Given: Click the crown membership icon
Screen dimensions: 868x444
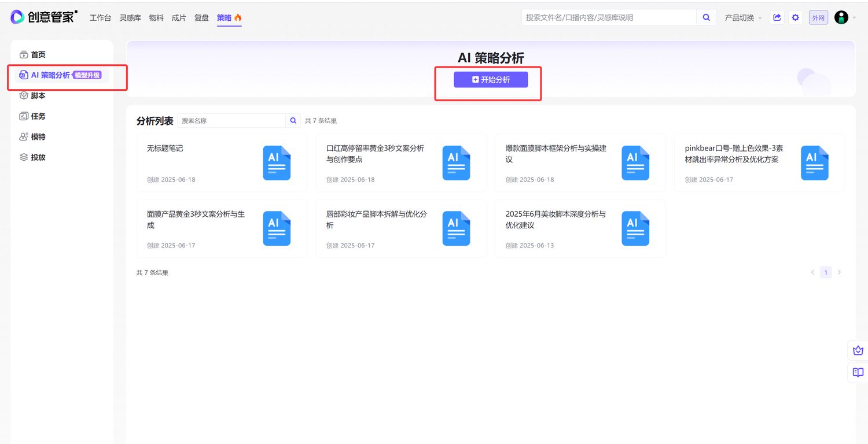Looking at the screenshot, I should [858, 350].
